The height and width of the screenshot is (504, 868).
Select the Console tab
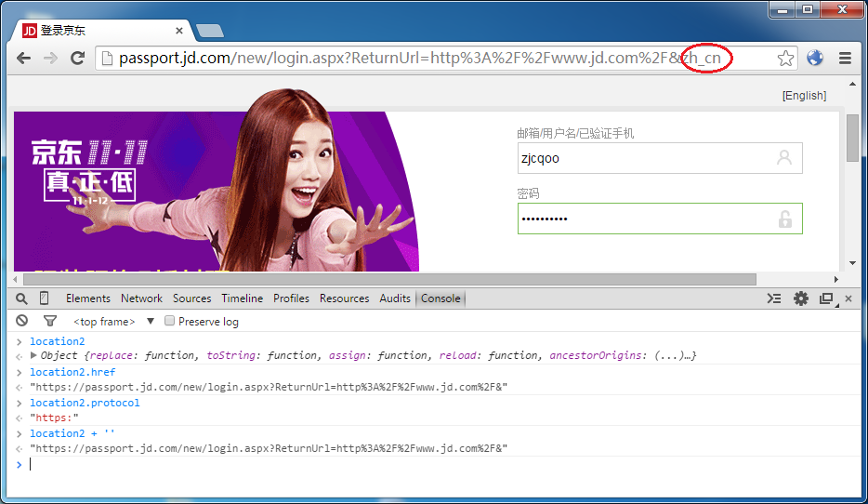441,298
